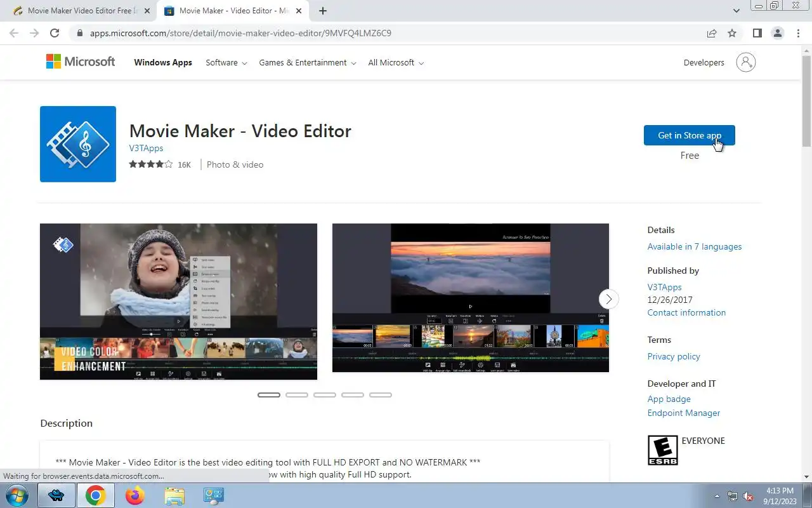Open the Windows Start menu
This screenshot has height=508, width=812.
pos(16,495)
